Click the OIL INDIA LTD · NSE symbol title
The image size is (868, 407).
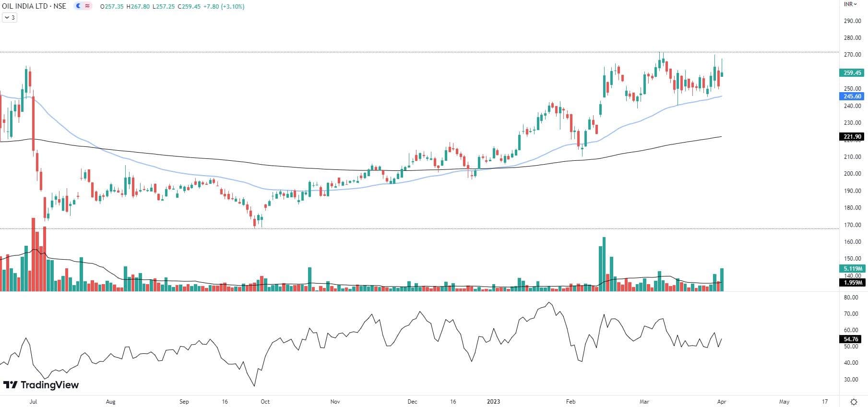tap(34, 6)
